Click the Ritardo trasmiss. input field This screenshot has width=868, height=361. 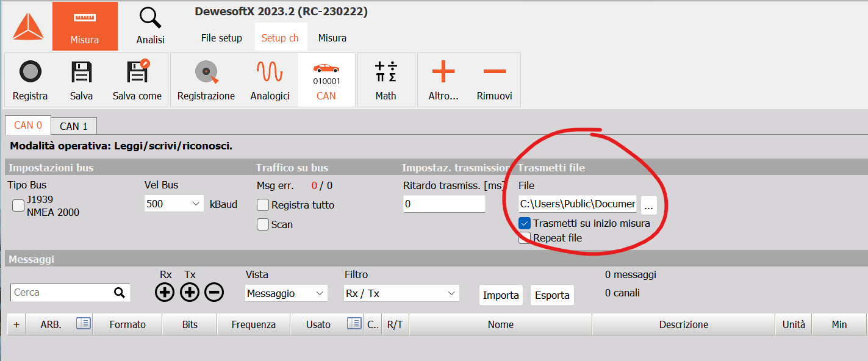pos(444,204)
